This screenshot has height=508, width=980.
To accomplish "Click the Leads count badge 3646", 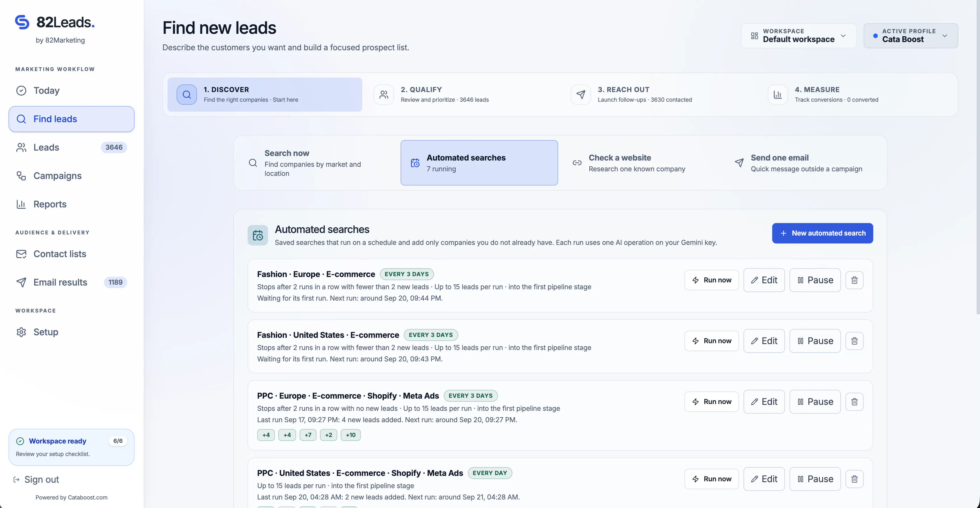I will click(114, 147).
